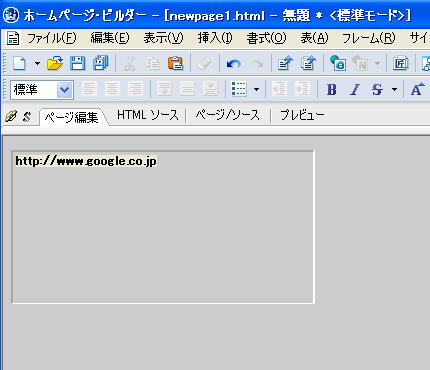The width and height of the screenshot is (430, 370).
Task: Toggle italic formatting with the I button
Action: coord(355,89)
